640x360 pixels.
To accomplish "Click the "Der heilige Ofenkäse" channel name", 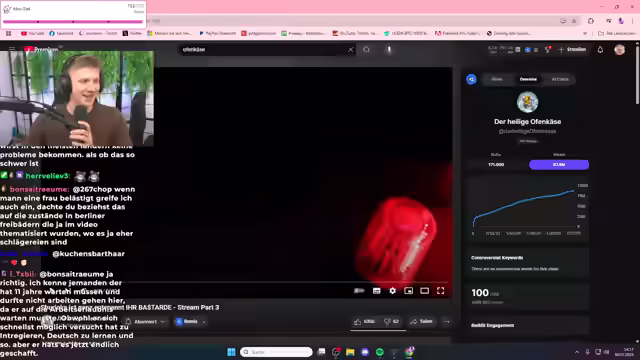I will pos(527,122).
